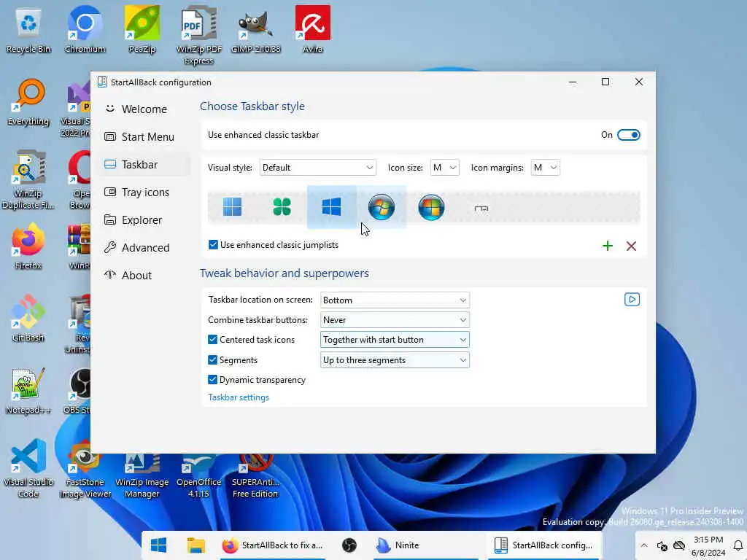The image size is (747, 560).
Task: Open the Icon size dropdown
Action: coord(444,168)
